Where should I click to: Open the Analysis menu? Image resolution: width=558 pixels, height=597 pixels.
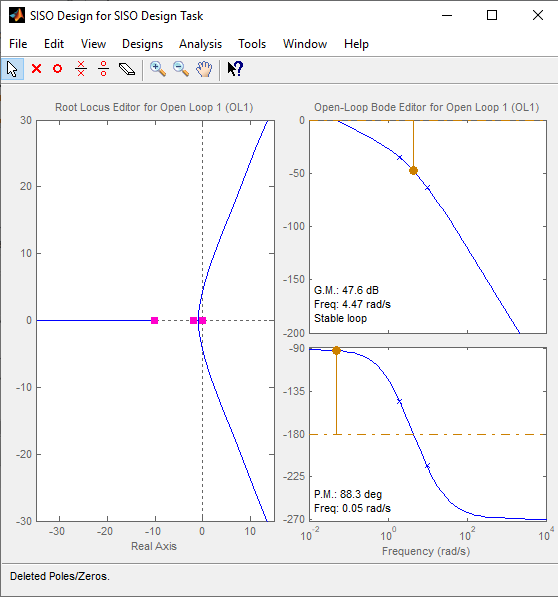click(200, 44)
